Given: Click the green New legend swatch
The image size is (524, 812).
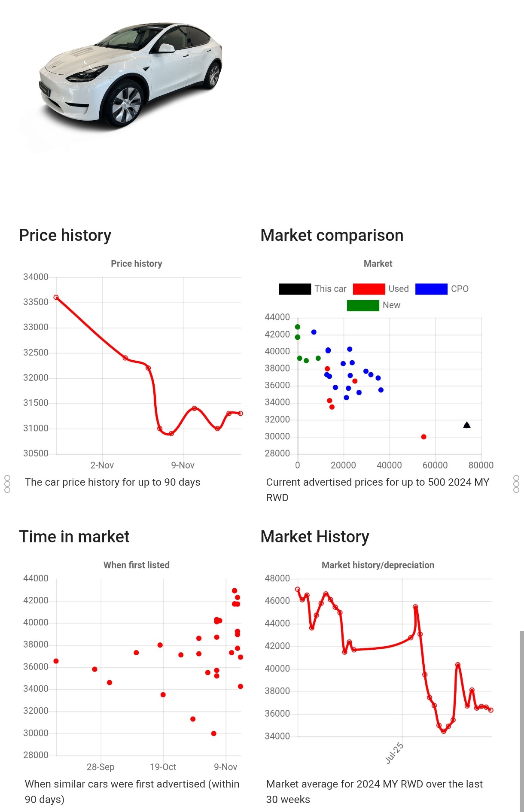Looking at the screenshot, I should coord(363,305).
